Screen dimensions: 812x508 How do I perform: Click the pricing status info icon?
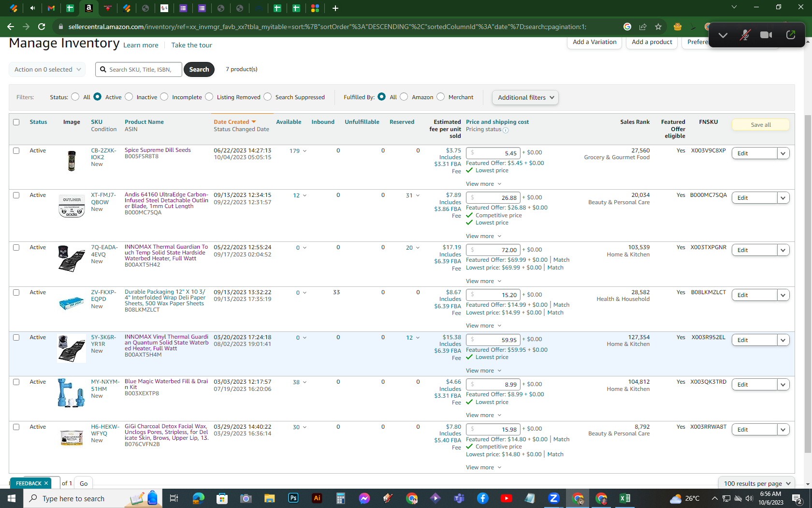[x=506, y=130]
